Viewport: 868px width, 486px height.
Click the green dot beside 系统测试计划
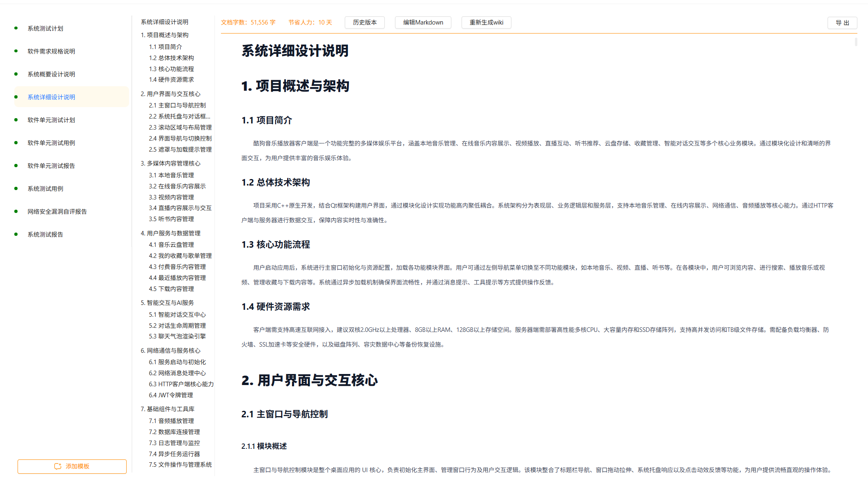(16, 29)
